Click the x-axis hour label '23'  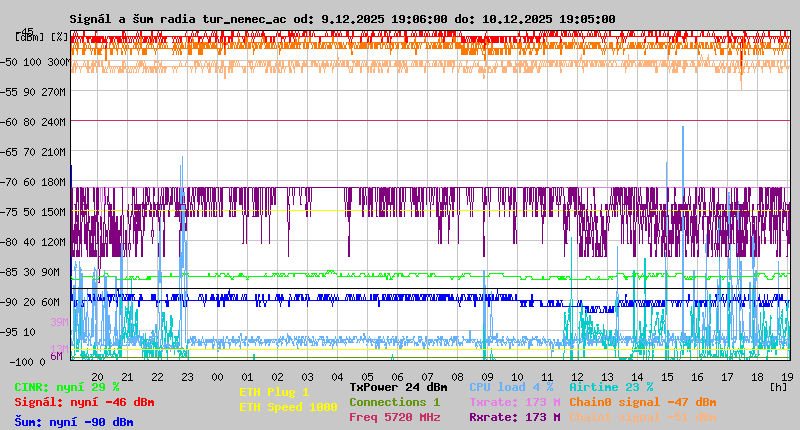point(188,377)
